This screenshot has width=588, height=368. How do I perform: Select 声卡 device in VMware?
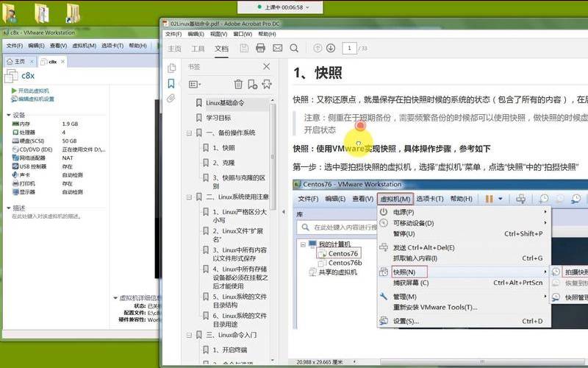pyautogui.click(x=59, y=175)
